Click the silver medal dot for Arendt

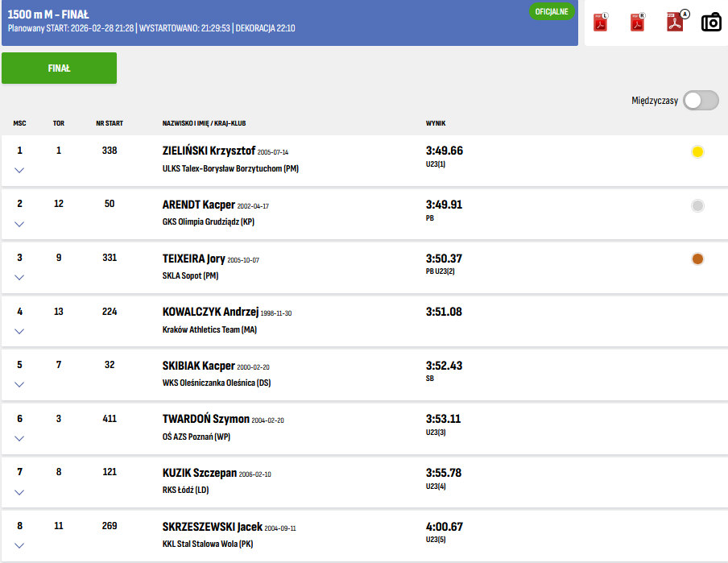(x=697, y=205)
